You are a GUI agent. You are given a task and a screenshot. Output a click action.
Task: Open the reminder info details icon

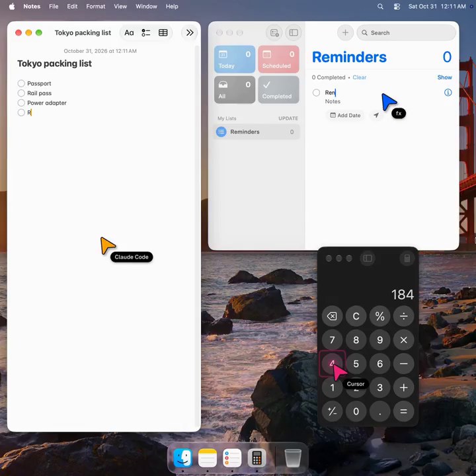tap(448, 93)
